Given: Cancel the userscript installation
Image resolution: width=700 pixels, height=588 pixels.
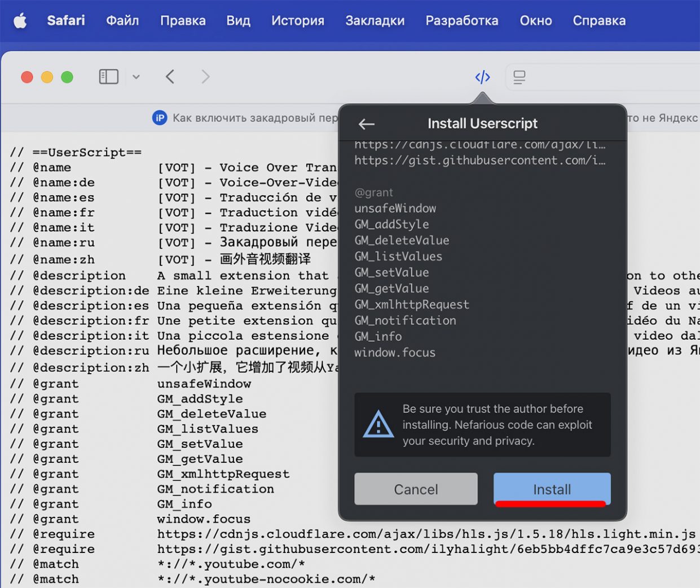Looking at the screenshot, I should [x=416, y=489].
